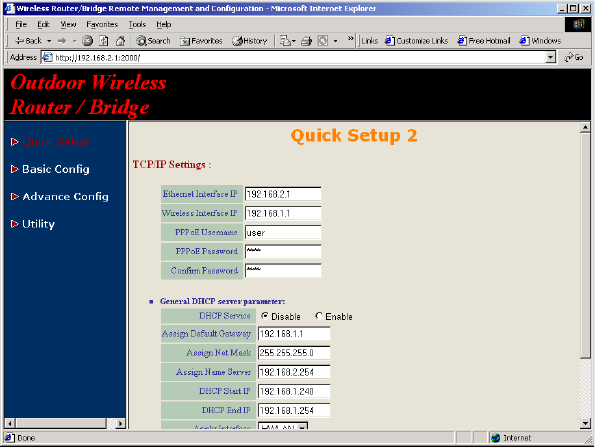Screen dimensions: 595x447
Task: Open the Basic Config sidebar link
Action: click(x=56, y=169)
